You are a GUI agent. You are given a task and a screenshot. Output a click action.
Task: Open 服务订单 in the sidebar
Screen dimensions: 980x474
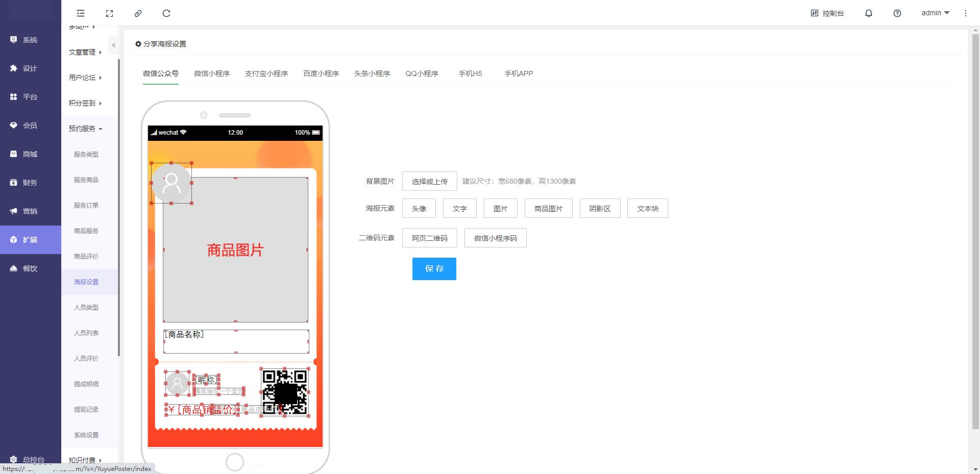coord(86,205)
